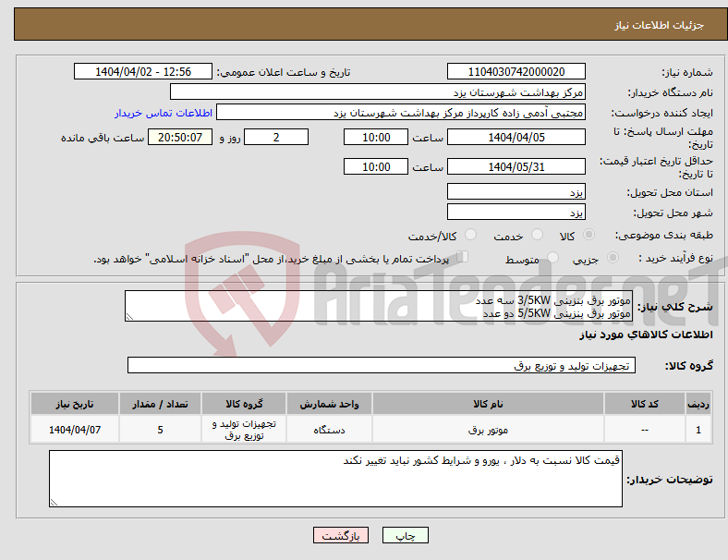Screen dimensions: 728x560
Task: Click the واحد شمارش column header
Action: [x=329, y=404]
